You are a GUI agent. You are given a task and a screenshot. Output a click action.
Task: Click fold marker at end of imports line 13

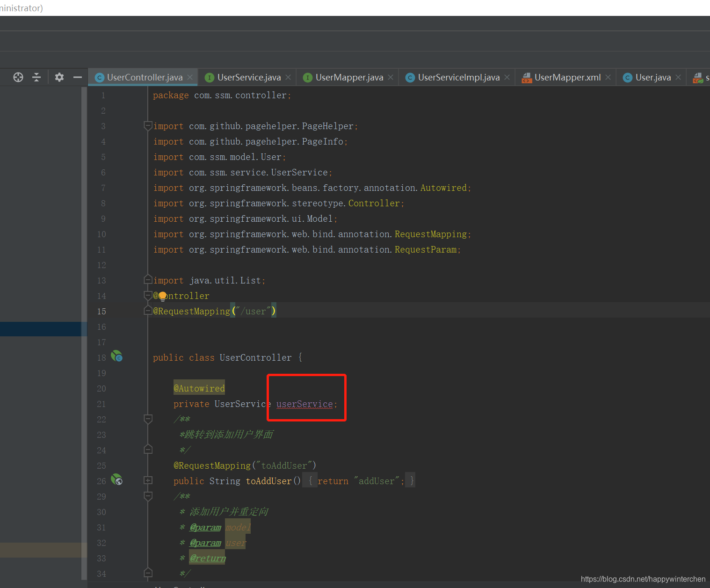click(148, 280)
